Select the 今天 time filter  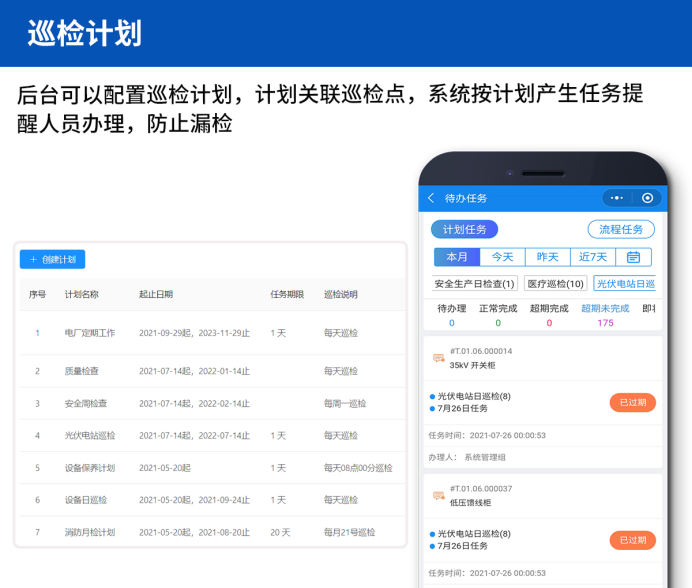pyautogui.click(x=502, y=257)
